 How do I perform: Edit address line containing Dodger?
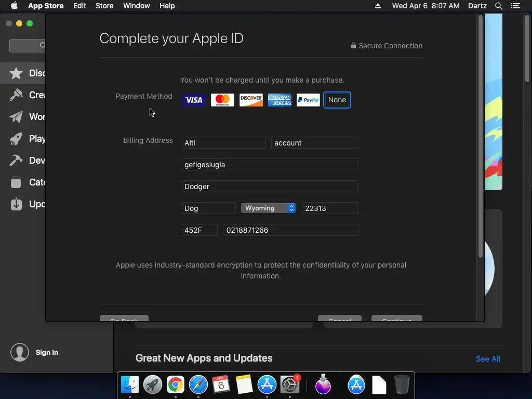pyautogui.click(x=270, y=187)
